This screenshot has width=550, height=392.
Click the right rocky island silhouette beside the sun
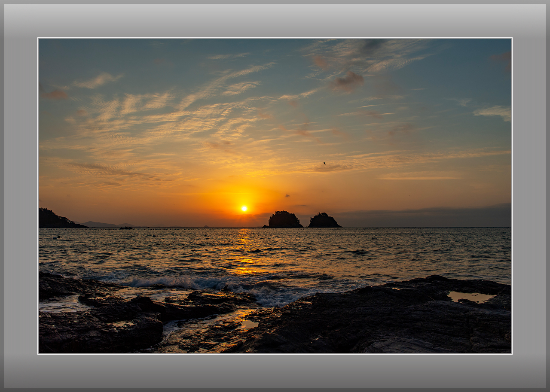[324, 220]
